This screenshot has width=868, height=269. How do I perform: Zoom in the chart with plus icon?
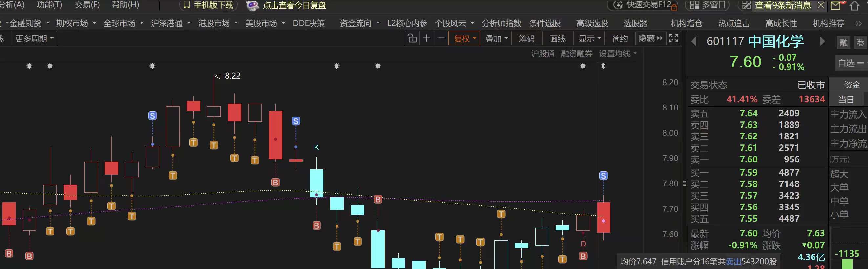click(x=426, y=38)
